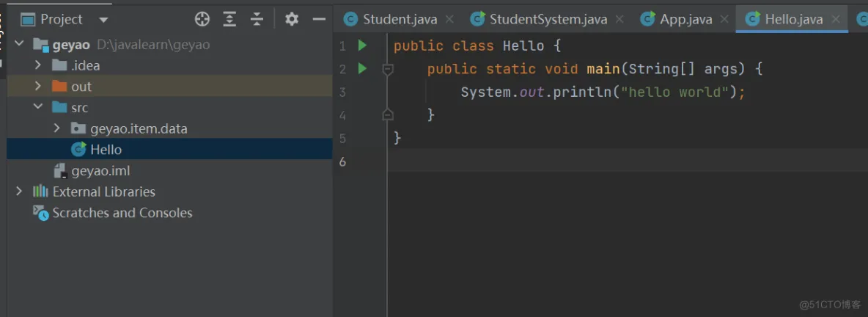Close the Hello.java tab

pos(836,19)
